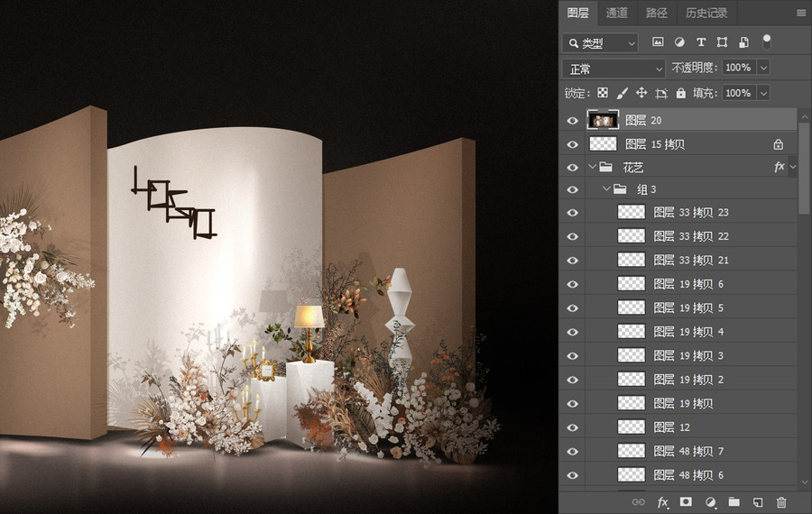The height and width of the screenshot is (514, 812).
Task: Create new fill or adjustment layer icon
Action: pyautogui.click(x=711, y=501)
